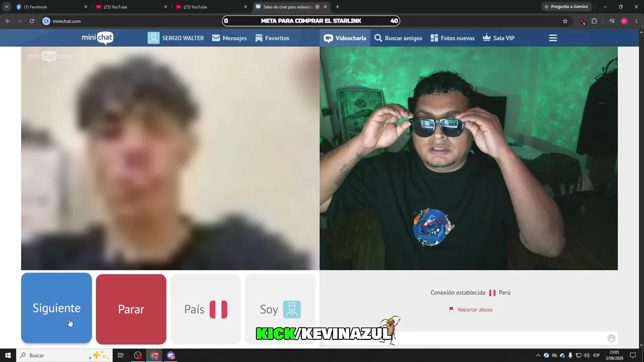The height and width of the screenshot is (362, 644).
Task: Click the Conexión establecida status text
Action: (458, 293)
